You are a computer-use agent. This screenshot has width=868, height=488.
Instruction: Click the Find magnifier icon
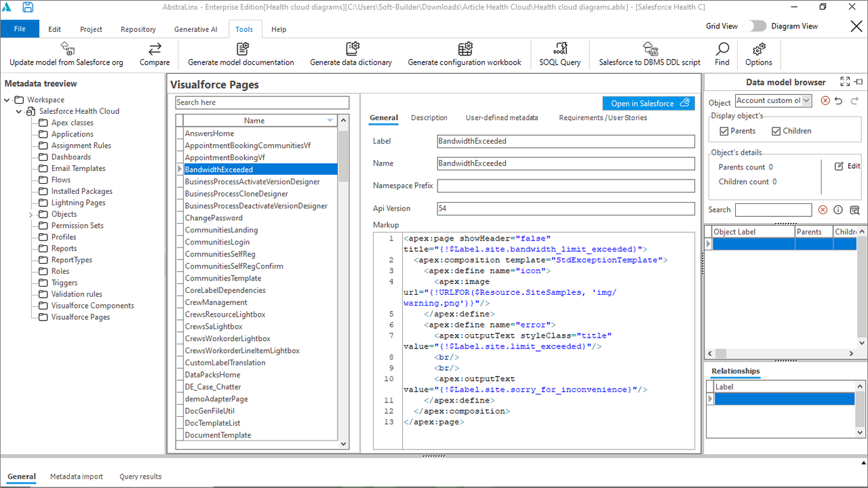click(x=723, y=49)
